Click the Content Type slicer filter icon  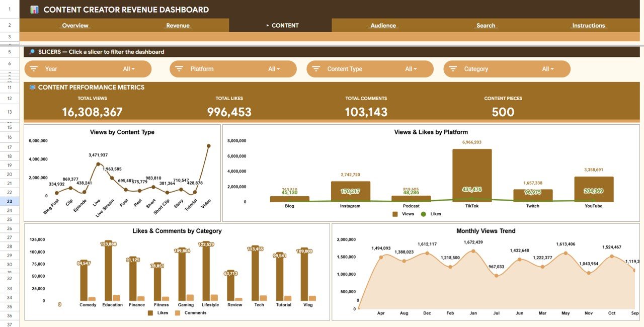coord(316,69)
